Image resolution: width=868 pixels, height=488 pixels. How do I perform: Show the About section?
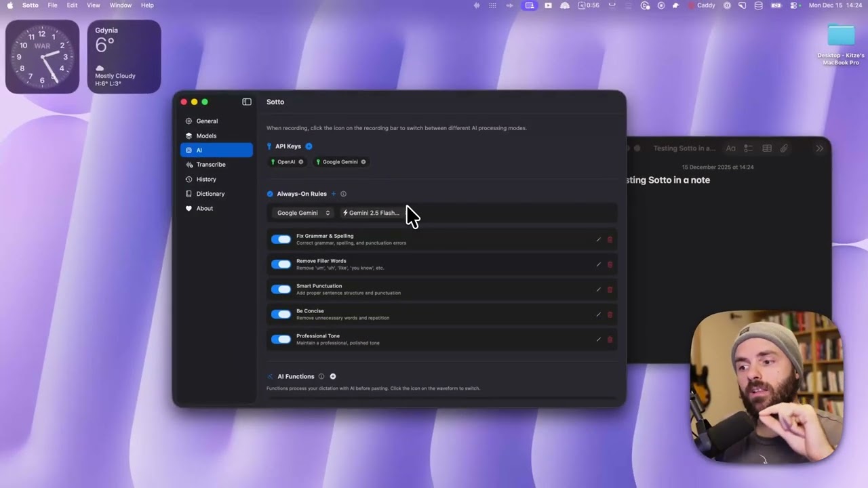216,208
